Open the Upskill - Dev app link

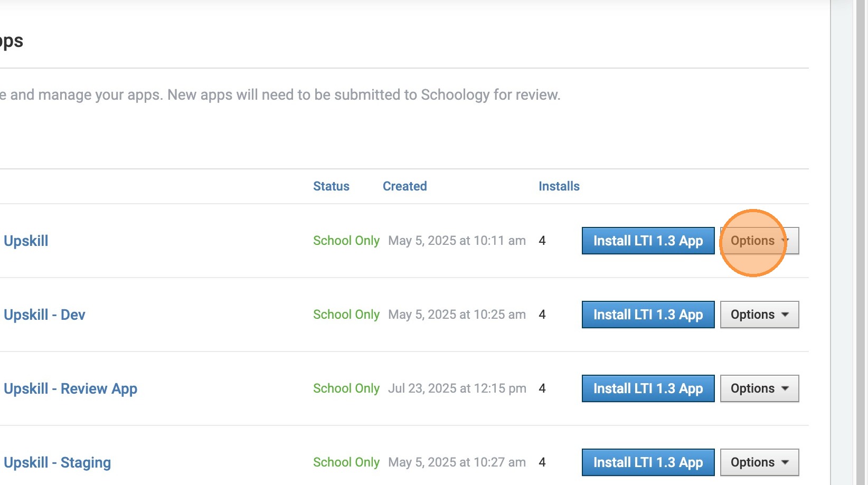pos(44,315)
